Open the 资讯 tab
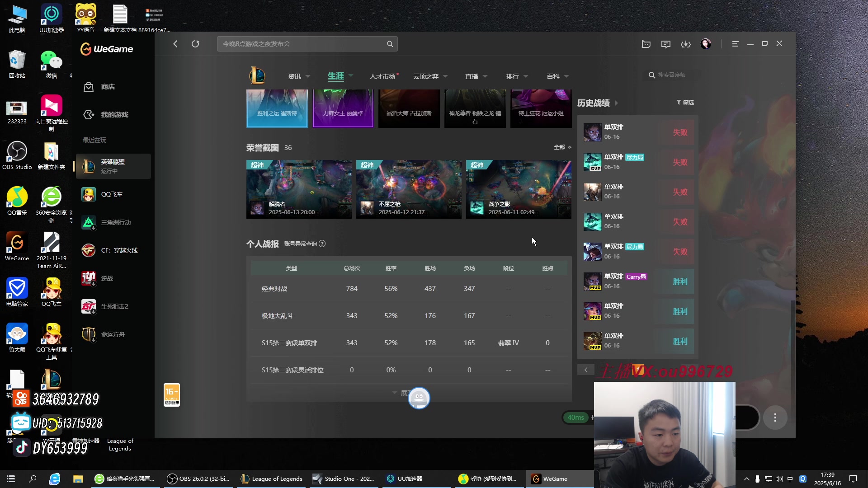 [294, 76]
